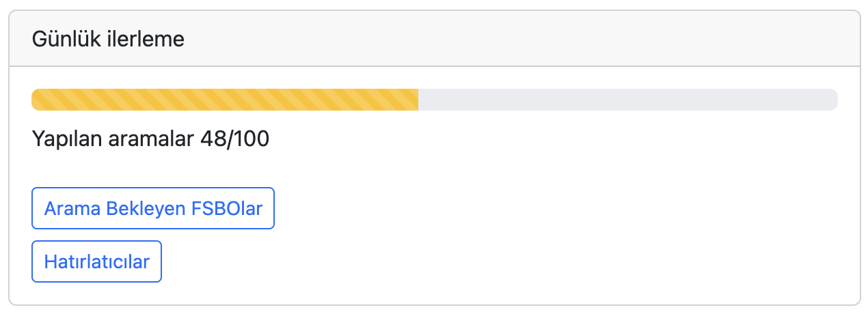Click the Hatırlatıcılar button
Viewport: 868px width, 314px height.
pyautogui.click(x=96, y=261)
